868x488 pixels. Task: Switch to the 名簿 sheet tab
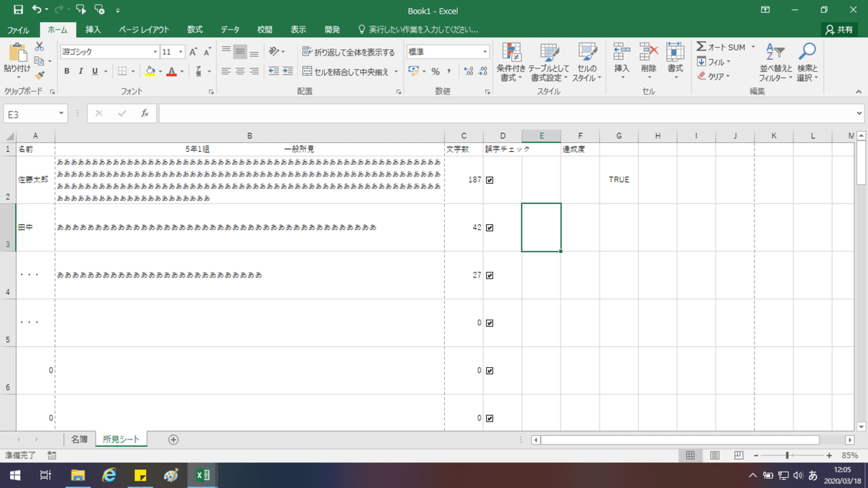click(79, 439)
